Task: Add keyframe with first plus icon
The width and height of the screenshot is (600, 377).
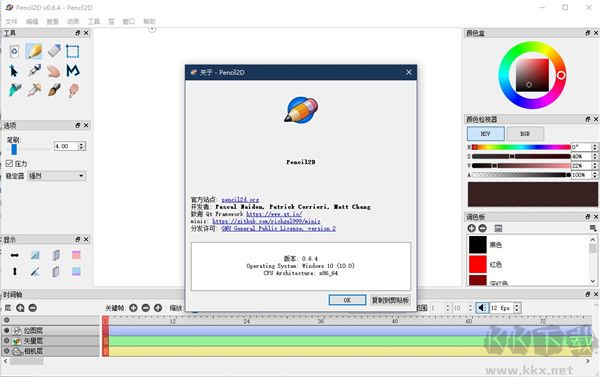Action: pyautogui.click(x=133, y=308)
